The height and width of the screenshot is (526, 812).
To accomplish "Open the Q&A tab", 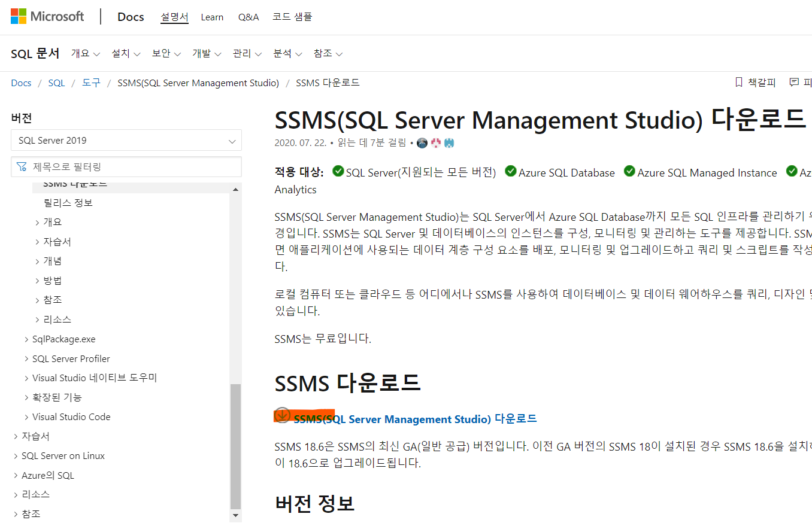I will (249, 17).
